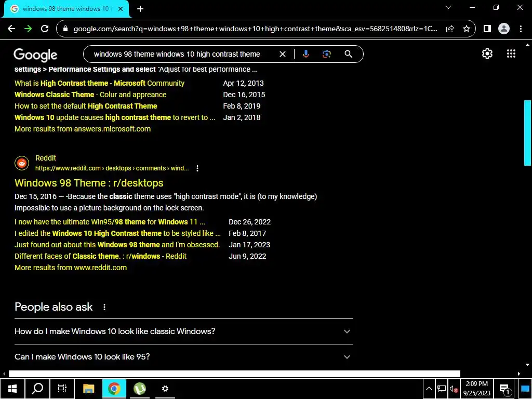Open People also ask options menu
The height and width of the screenshot is (399, 532).
coord(104,307)
